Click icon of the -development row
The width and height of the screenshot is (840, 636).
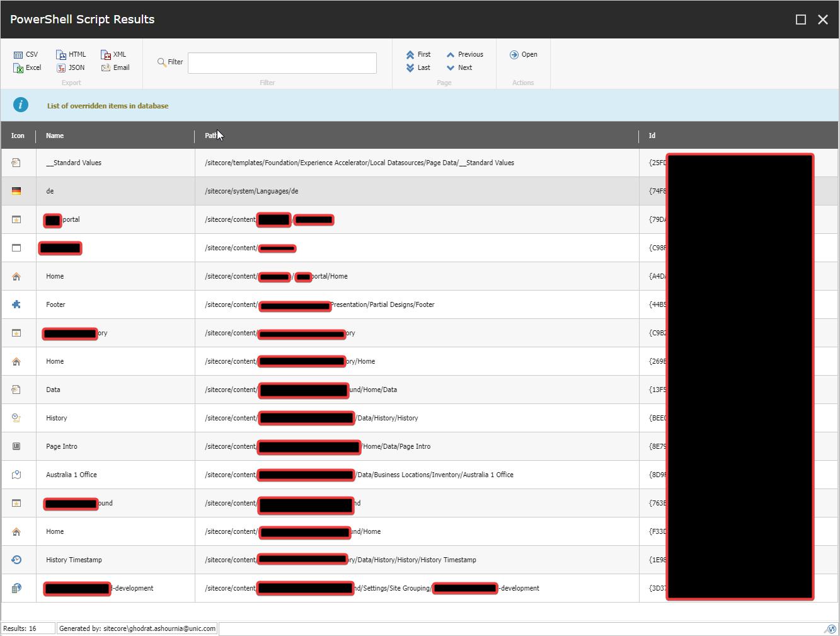pos(16,588)
